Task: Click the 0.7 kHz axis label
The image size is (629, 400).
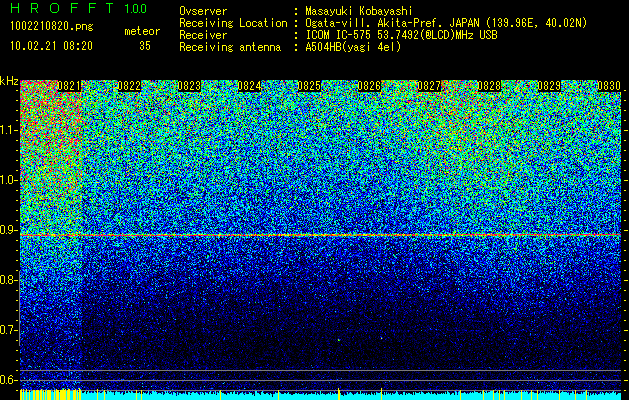Action: pyautogui.click(x=9, y=330)
